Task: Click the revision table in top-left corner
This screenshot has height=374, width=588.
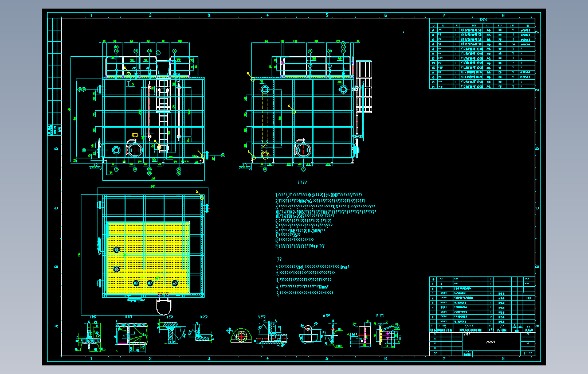Action: (55, 77)
